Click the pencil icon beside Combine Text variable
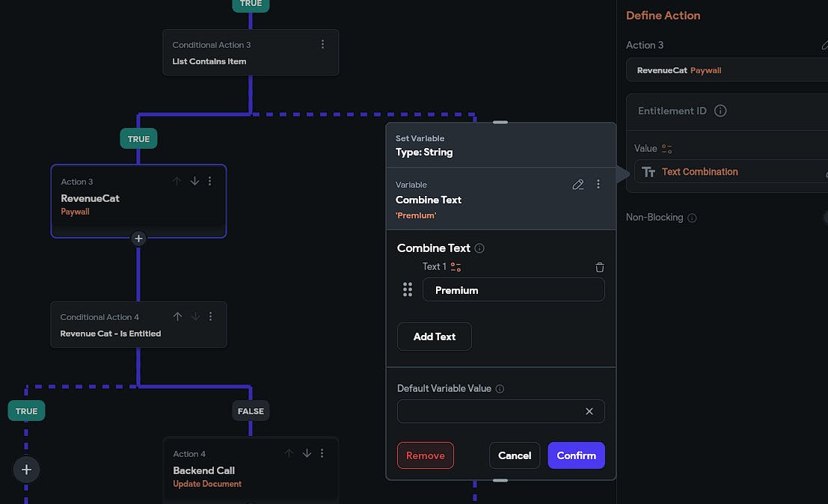Image resolution: width=828 pixels, height=504 pixels. [577, 184]
